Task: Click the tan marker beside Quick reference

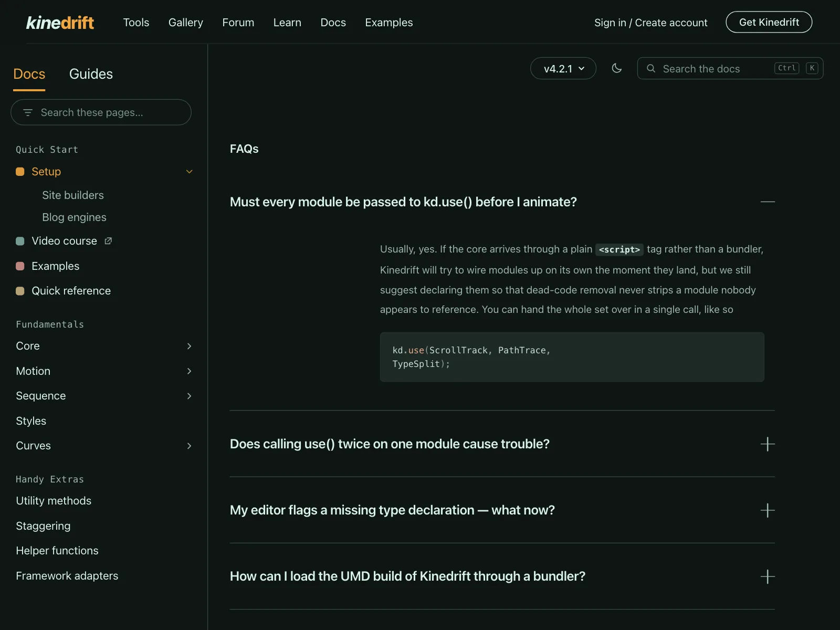Action: (20, 291)
